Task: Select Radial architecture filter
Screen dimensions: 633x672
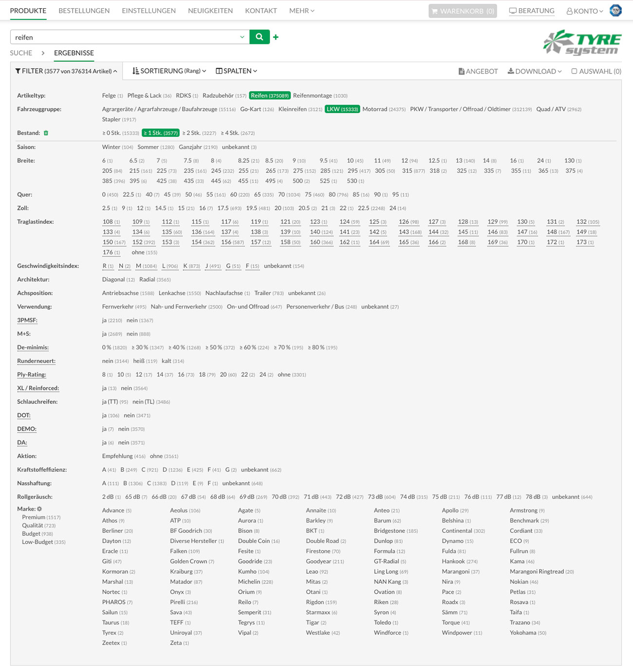Action: 155,279
